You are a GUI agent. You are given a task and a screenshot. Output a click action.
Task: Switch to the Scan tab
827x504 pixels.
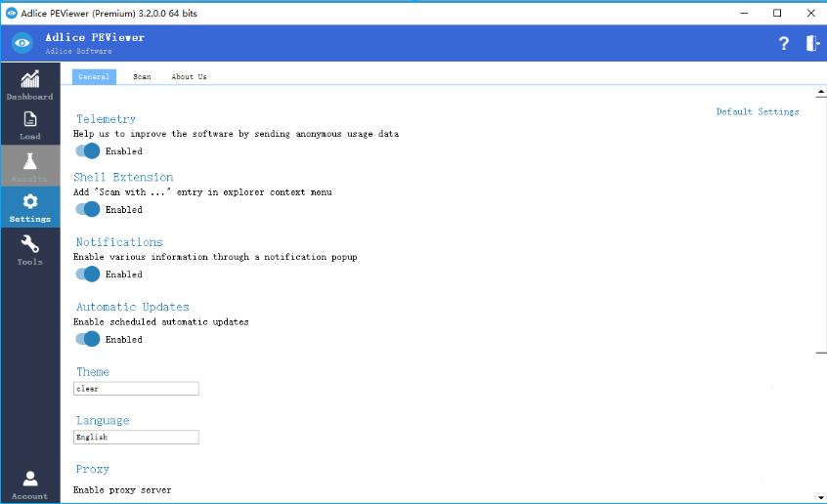point(142,77)
